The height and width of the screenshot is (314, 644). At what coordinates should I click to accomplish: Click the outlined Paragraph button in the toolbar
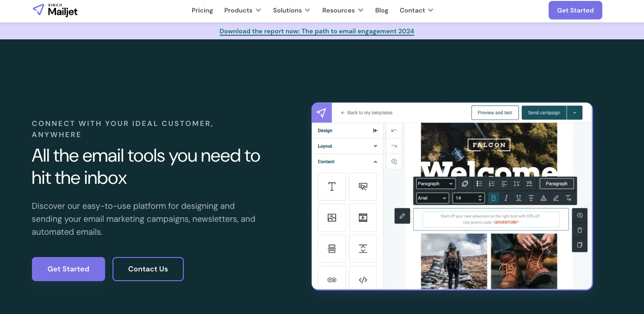coord(556,184)
